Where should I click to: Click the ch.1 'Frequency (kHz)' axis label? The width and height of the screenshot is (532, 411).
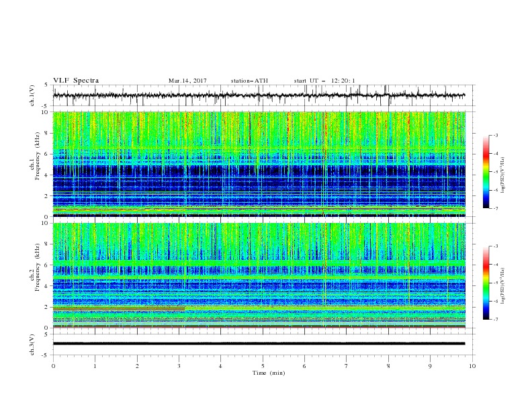click(x=37, y=156)
